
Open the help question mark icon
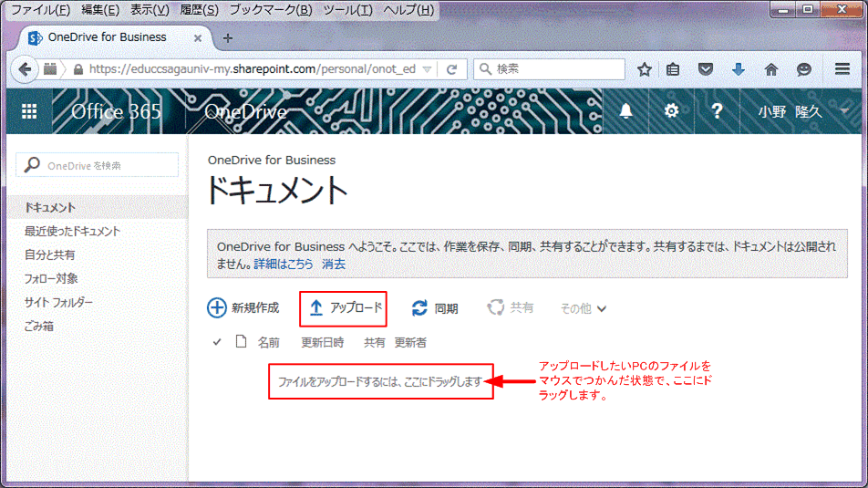(717, 111)
